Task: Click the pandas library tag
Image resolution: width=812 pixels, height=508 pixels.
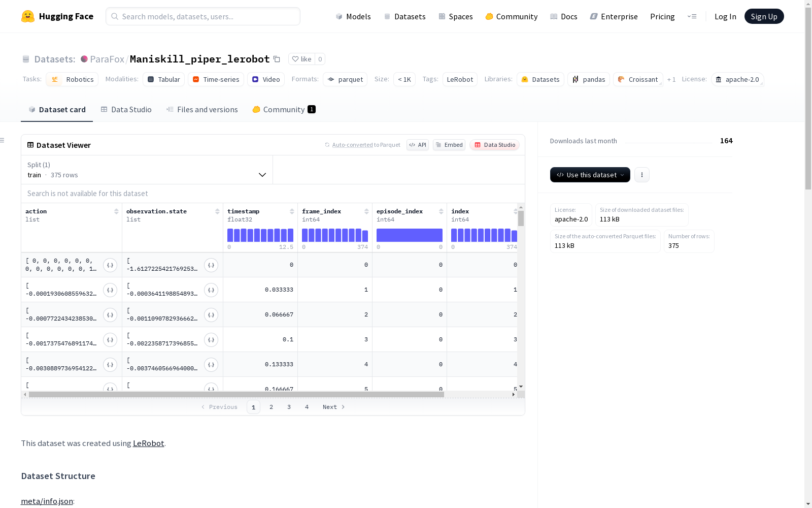Action: coord(589,79)
